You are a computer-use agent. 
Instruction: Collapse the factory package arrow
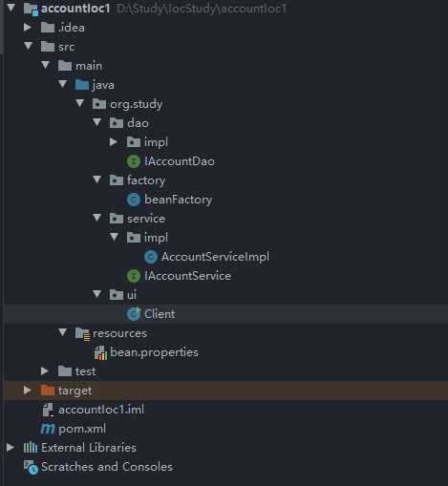(x=96, y=180)
